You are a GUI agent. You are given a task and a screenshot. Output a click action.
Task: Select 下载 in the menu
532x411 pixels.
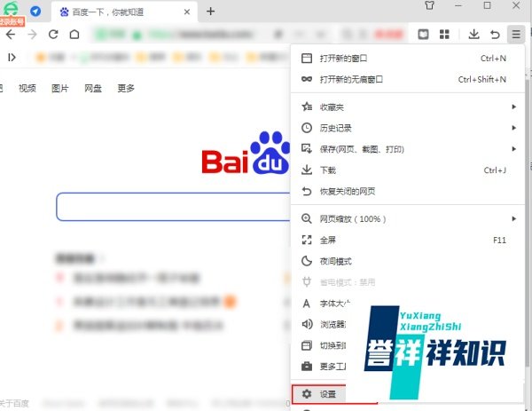408,170
